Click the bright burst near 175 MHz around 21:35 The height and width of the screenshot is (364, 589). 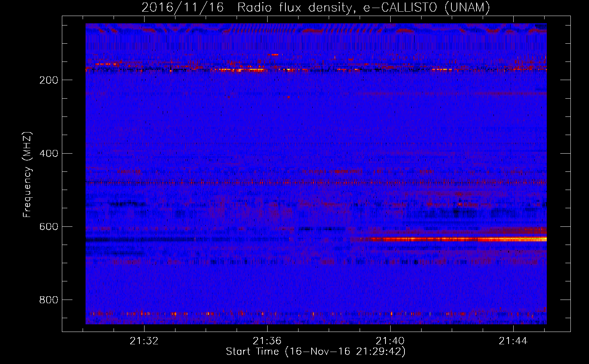click(238, 70)
